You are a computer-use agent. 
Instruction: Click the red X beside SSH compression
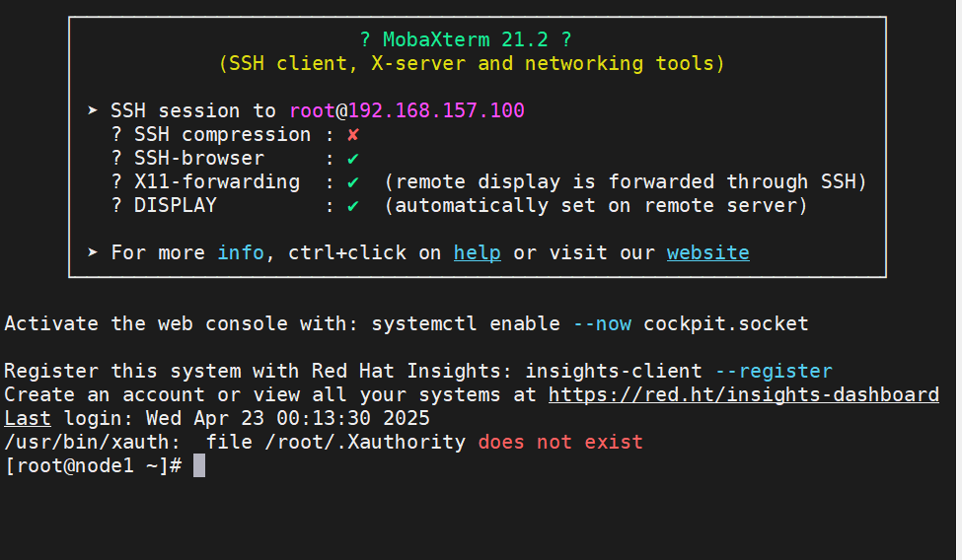coord(353,135)
